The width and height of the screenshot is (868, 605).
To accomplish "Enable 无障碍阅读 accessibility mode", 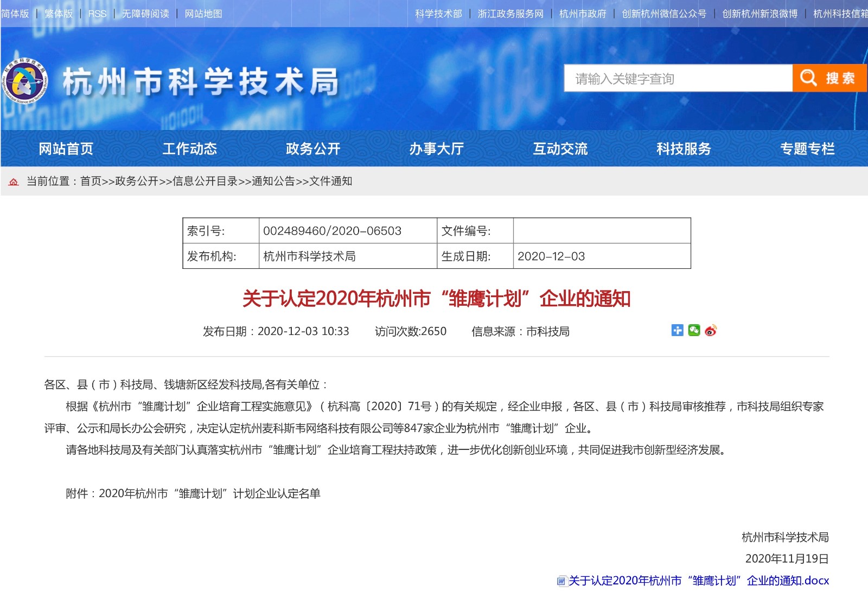I will (145, 14).
